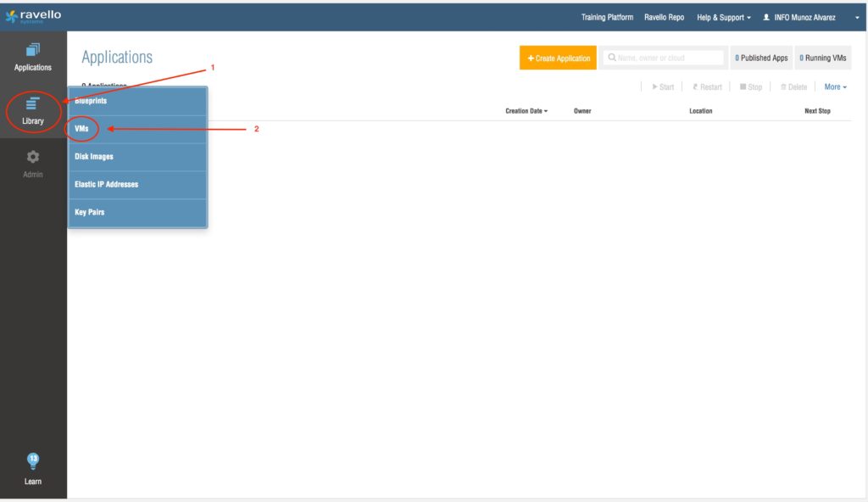The image size is (868, 502).
Task: Click the search magnifier icon
Action: pyautogui.click(x=611, y=58)
